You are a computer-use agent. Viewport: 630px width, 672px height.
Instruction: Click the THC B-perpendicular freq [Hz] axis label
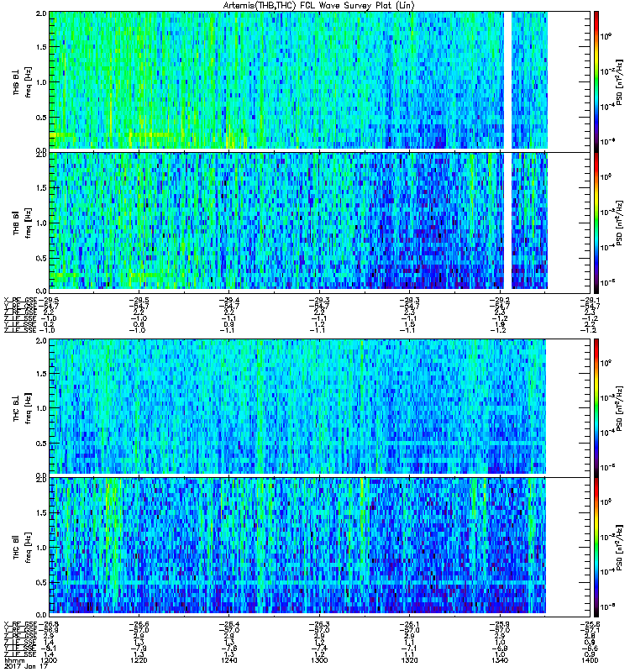click(29, 408)
